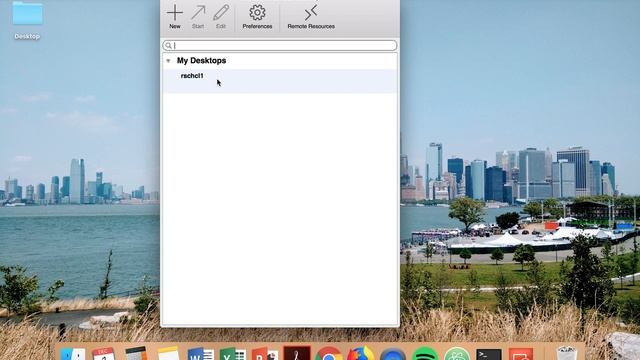Open Preferences gear icon

coord(257,13)
